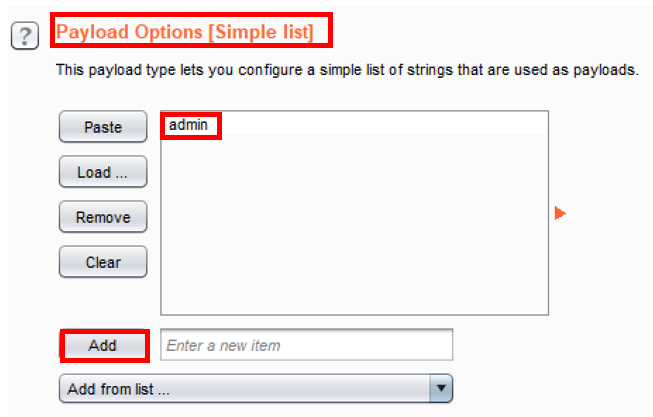Click the down arrow of Add from list
The height and width of the screenshot is (417, 653).
441,388
